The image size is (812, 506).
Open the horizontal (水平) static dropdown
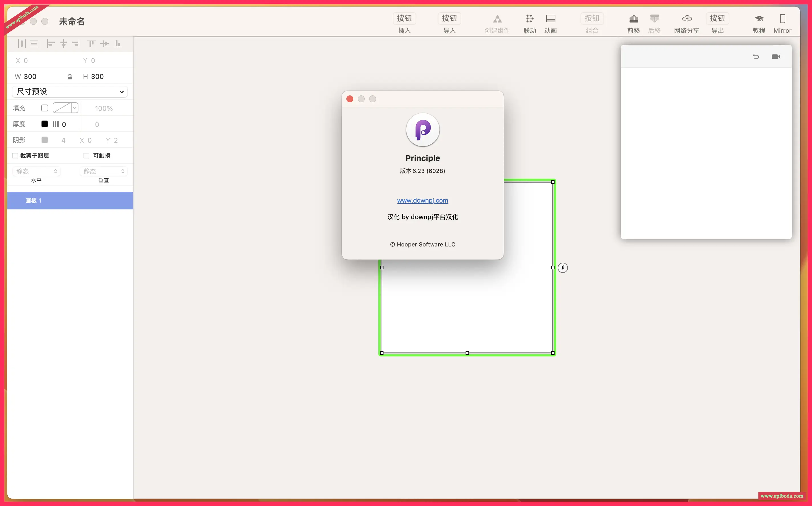coord(36,171)
